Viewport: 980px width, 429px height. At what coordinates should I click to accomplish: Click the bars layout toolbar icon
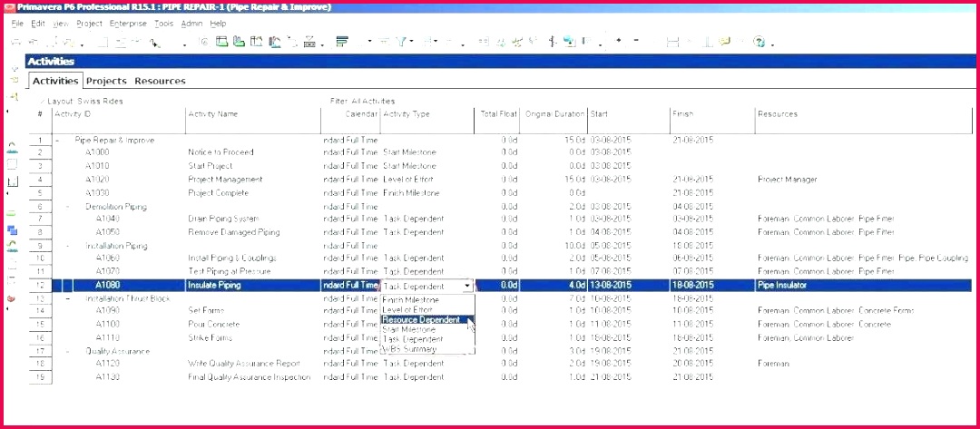coord(341,43)
